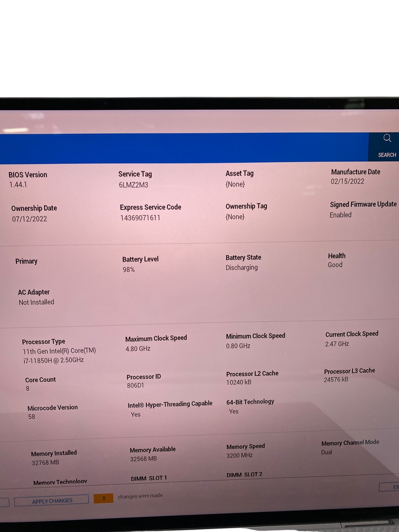Click Microcode Version value 58
399x532 pixels.
(x=32, y=417)
